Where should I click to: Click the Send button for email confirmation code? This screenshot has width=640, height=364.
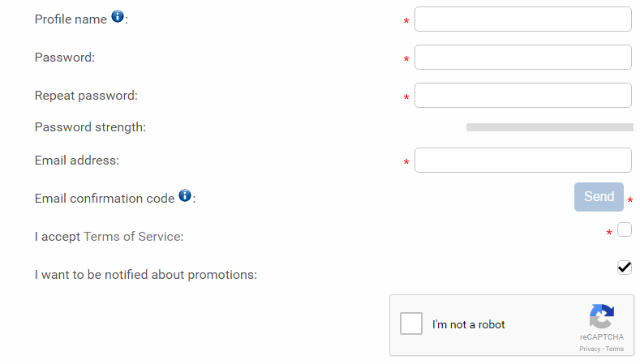tap(599, 197)
